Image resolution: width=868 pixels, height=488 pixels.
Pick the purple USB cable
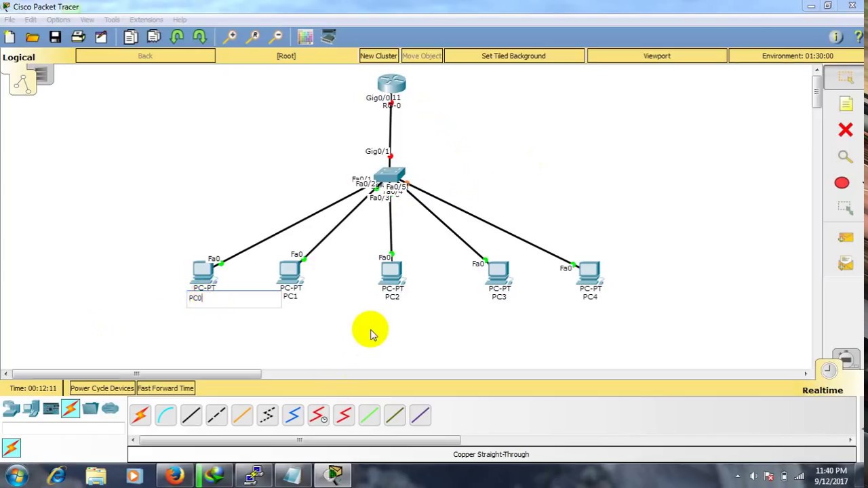pyautogui.click(x=420, y=415)
